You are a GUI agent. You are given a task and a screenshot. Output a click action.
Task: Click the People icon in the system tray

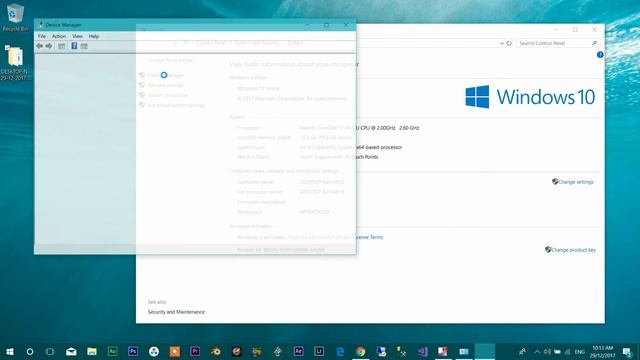coord(522,351)
